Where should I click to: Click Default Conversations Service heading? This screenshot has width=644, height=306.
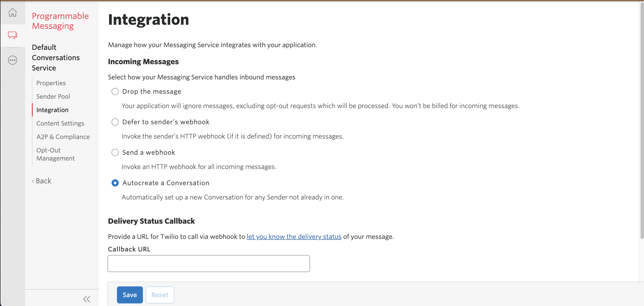(56, 57)
